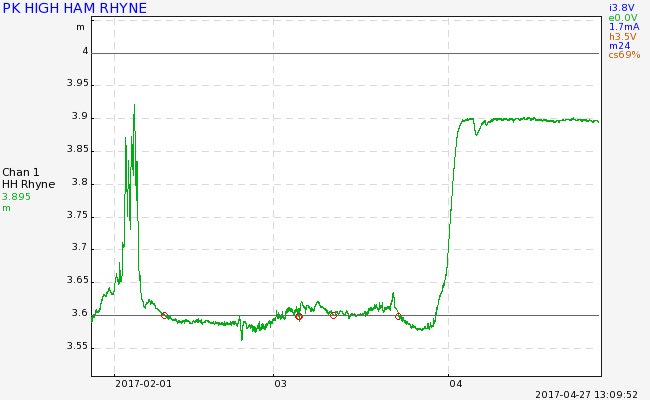Click the 3.95 y-axis tick label
650x400 pixels.
78,83
